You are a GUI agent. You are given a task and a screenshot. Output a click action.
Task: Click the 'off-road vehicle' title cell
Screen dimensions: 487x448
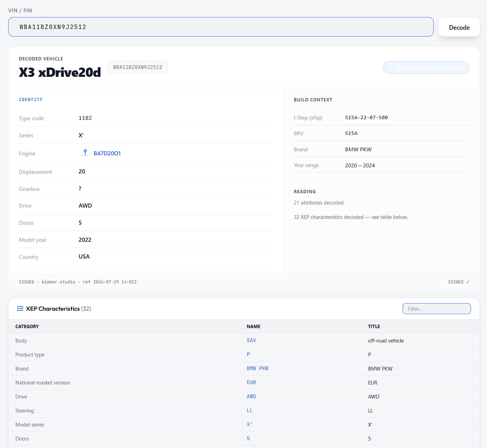pyautogui.click(x=386, y=341)
